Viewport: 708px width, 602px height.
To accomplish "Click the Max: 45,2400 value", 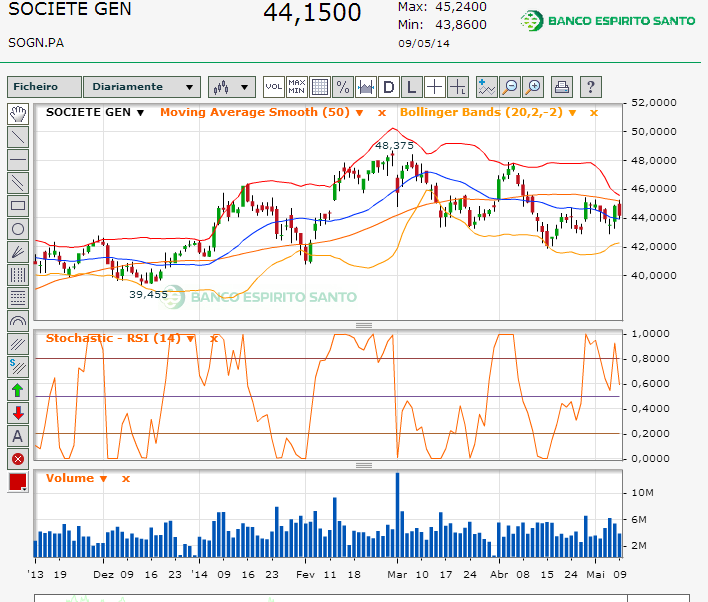I will (x=442, y=7).
